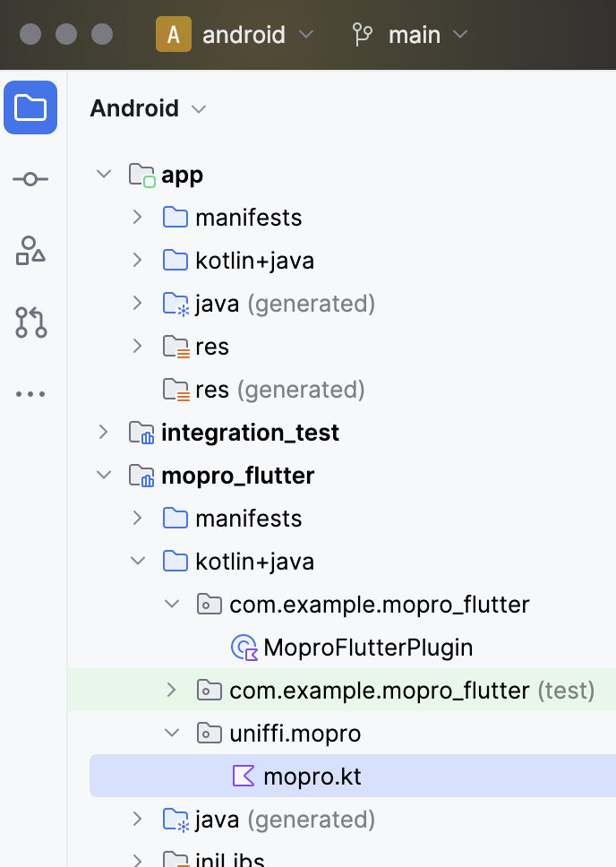Click the Kotlin file icon beside mopro.kt
Image resolution: width=616 pixels, height=867 pixels.
pyautogui.click(x=244, y=776)
